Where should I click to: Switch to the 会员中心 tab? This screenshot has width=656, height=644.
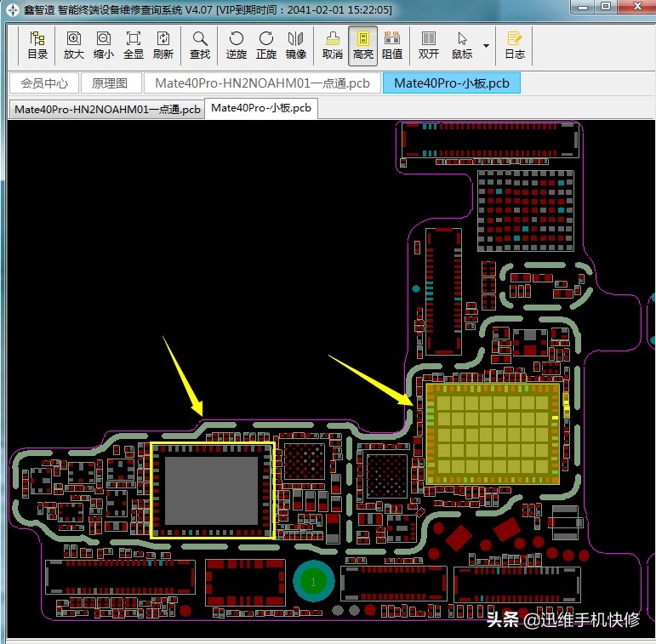click(x=44, y=83)
